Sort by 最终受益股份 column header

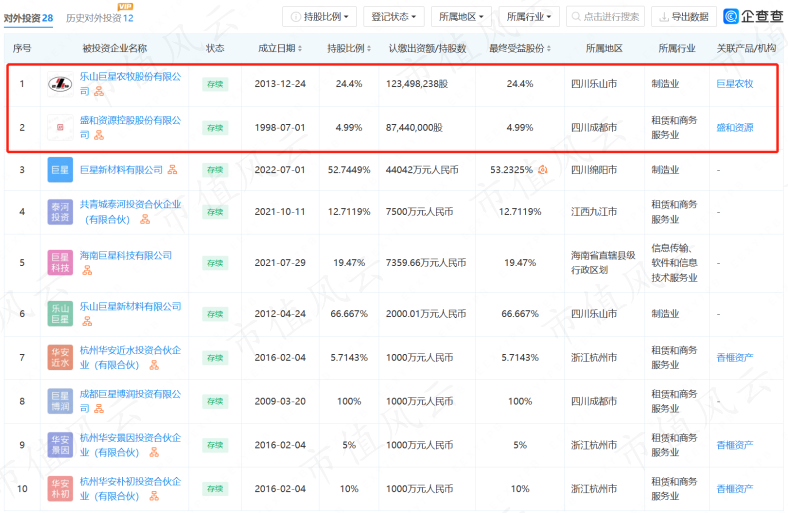pos(520,48)
